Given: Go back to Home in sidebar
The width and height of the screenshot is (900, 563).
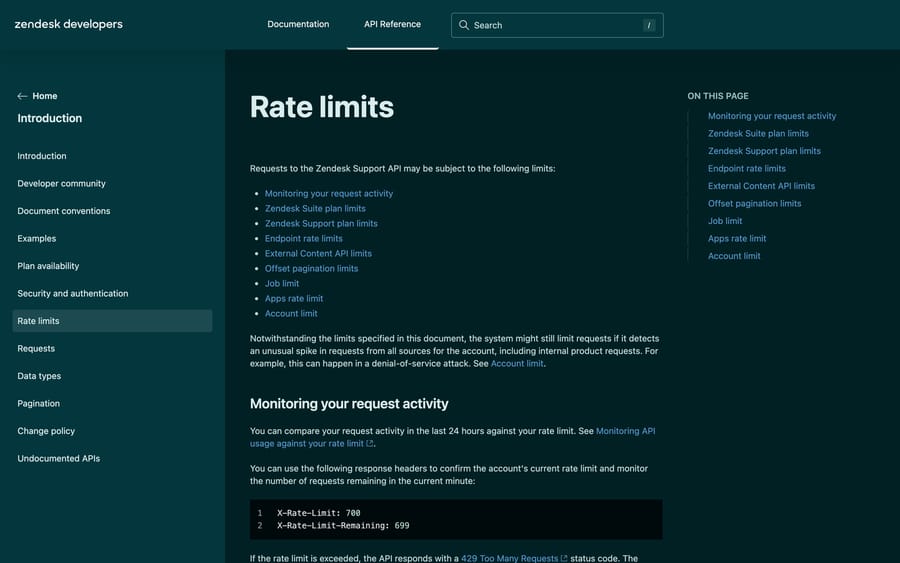Looking at the screenshot, I should [45, 96].
